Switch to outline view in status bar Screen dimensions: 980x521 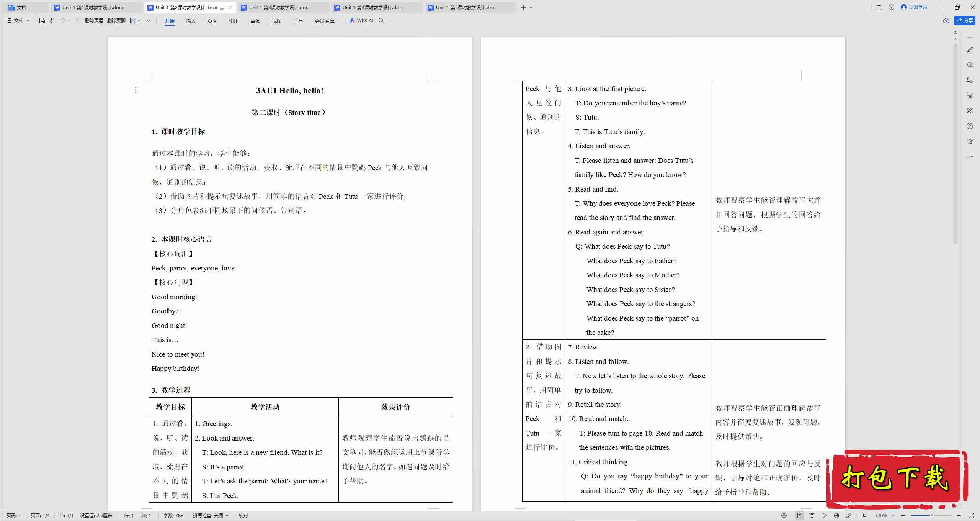coord(812,516)
